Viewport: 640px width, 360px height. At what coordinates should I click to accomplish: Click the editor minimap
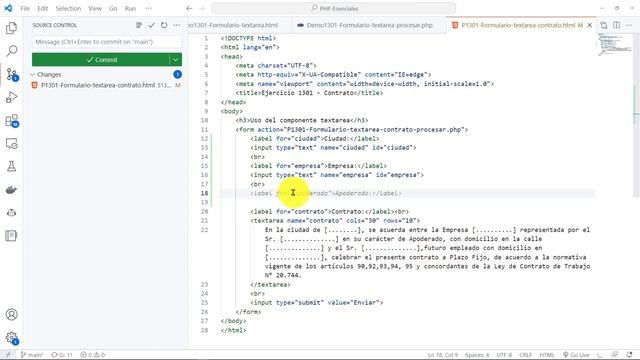coord(615,44)
